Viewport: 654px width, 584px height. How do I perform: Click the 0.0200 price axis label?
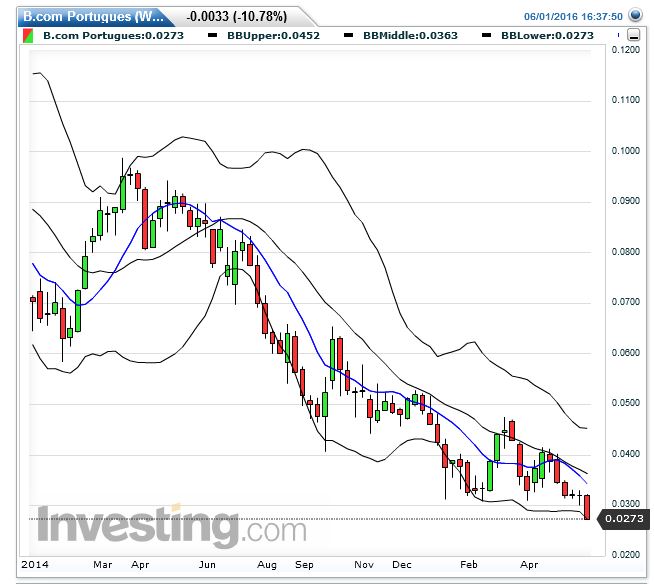626,554
